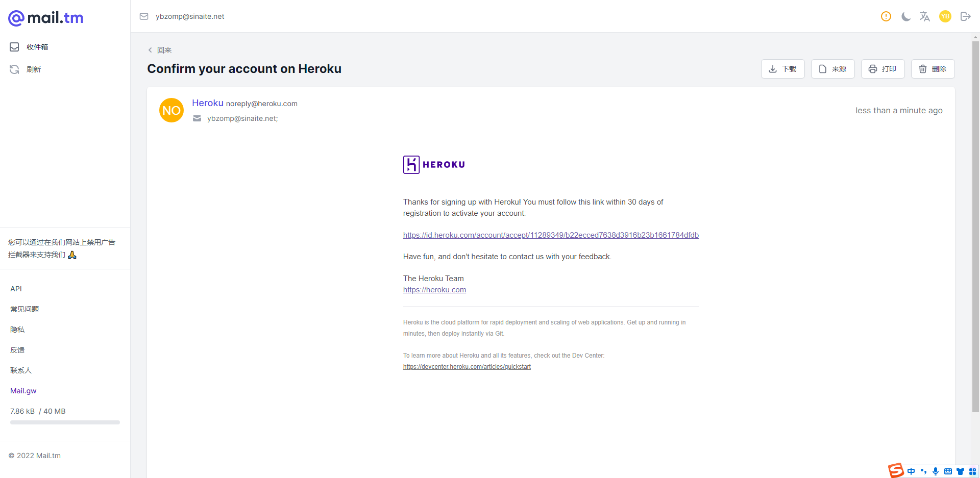Click the ad-blocker support notice
Viewport: 980px width, 478px height.
coord(62,248)
